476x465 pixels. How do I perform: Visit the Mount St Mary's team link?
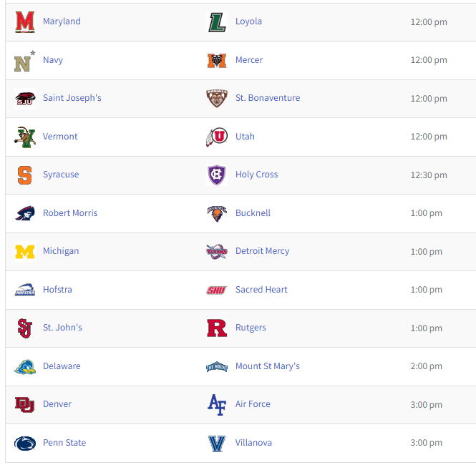[268, 366]
